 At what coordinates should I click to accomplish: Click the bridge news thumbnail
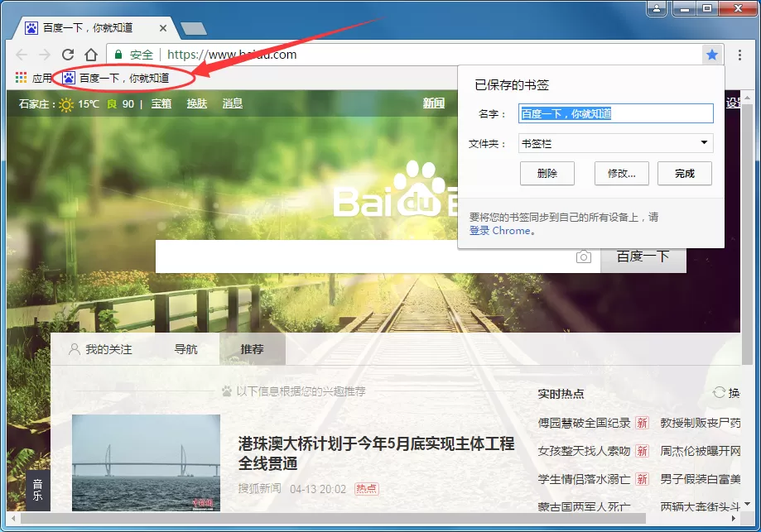[x=146, y=463]
